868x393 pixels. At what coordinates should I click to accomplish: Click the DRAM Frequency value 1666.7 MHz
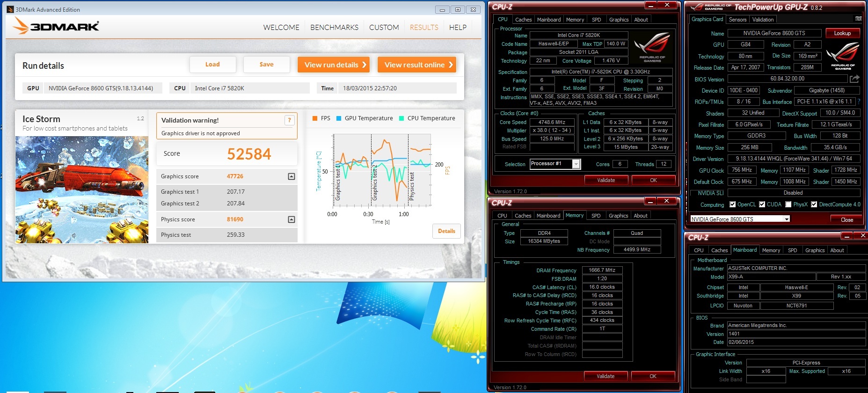click(x=602, y=270)
